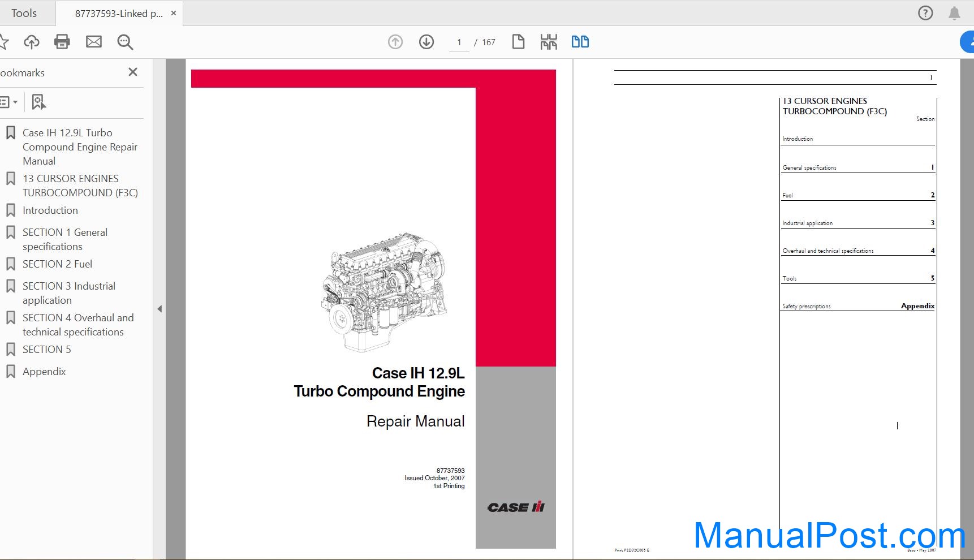974x560 pixels.
Task: Add to favorites star icon
Action: 3,42
